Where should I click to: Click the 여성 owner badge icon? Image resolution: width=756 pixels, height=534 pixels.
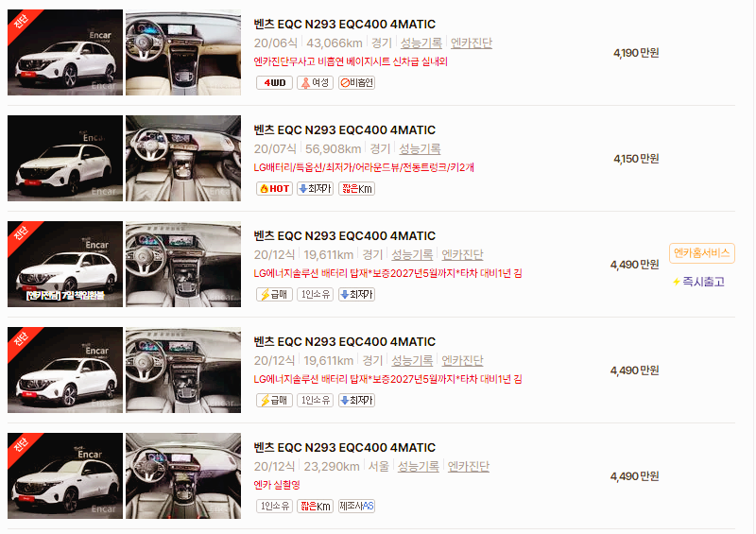pos(315,83)
